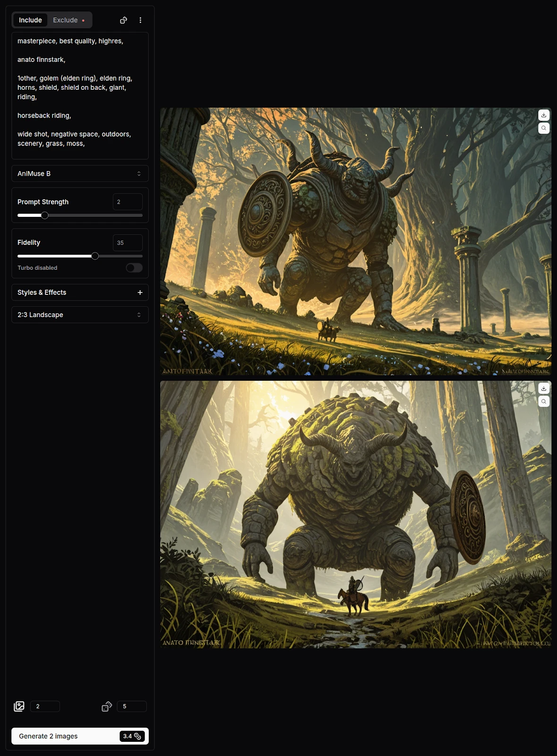Click inside the Include prompt text area

[x=80, y=94]
